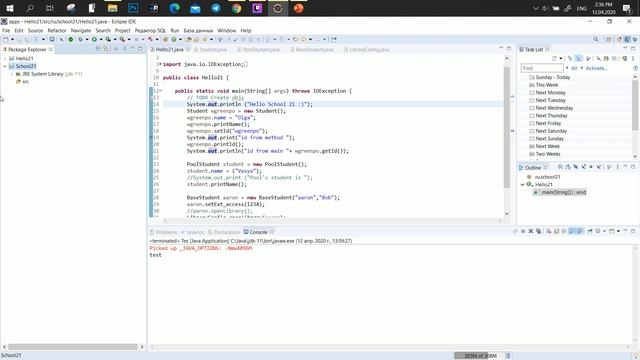Switch to the LibraryConfig.java tab
This screenshot has width=640, height=360.
pyautogui.click(x=369, y=49)
